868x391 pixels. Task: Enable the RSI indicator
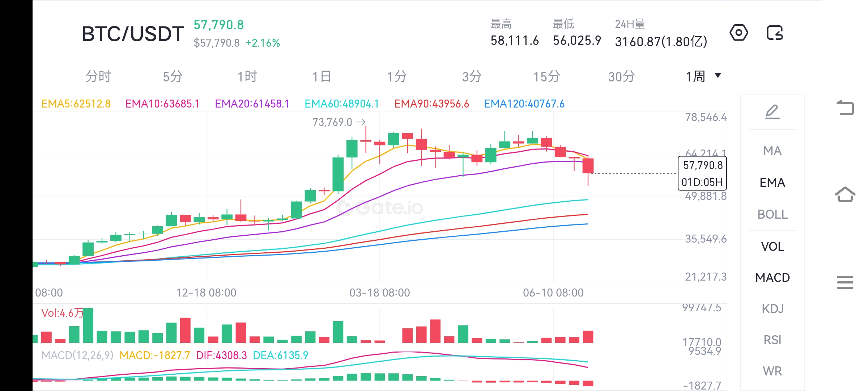tap(772, 340)
